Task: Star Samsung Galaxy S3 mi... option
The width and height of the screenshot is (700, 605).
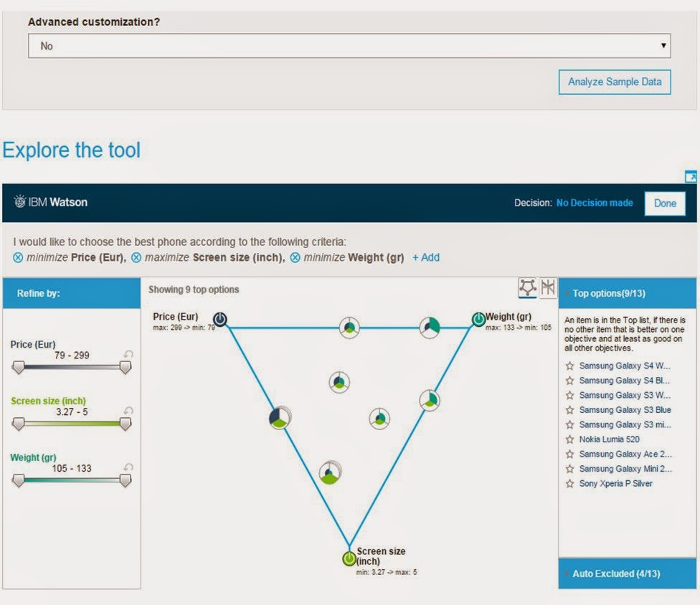Action: tap(569, 425)
